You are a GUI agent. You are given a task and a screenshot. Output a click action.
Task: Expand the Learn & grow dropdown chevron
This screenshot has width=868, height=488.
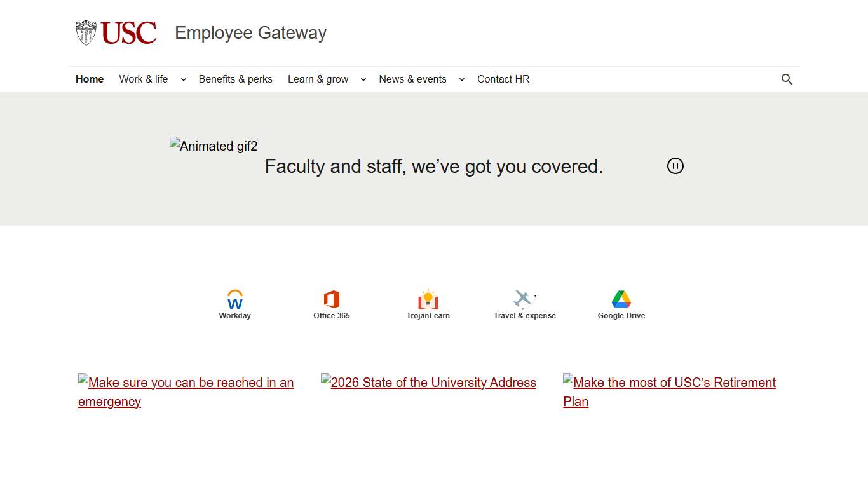pyautogui.click(x=363, y=79)
